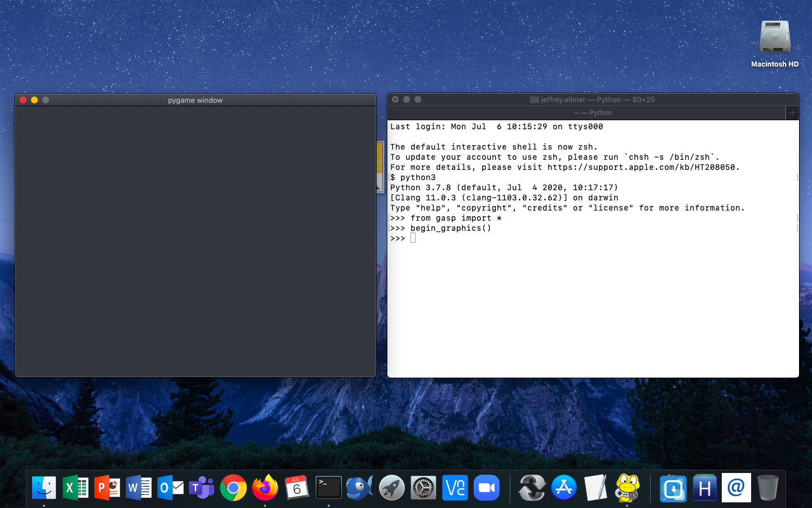Launch Microsoft Excel from the dock
The height and width of the screenshot is (508, 812).
(x=76, y=488)
